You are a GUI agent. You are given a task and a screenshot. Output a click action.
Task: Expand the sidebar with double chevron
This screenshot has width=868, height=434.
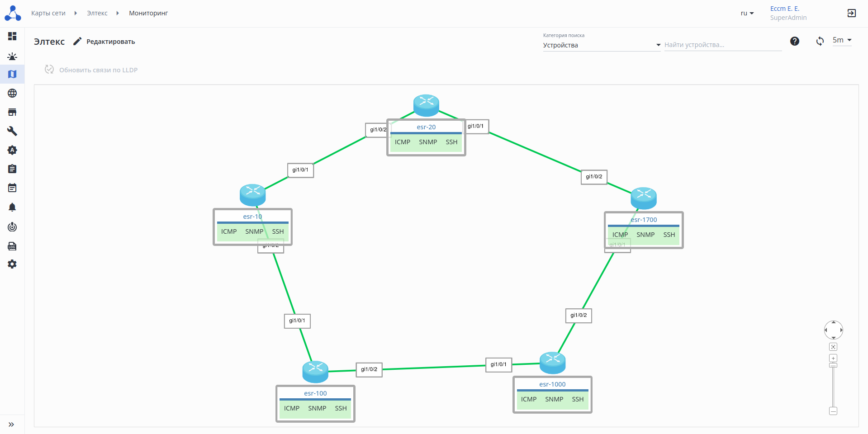[x=11, y=425]
